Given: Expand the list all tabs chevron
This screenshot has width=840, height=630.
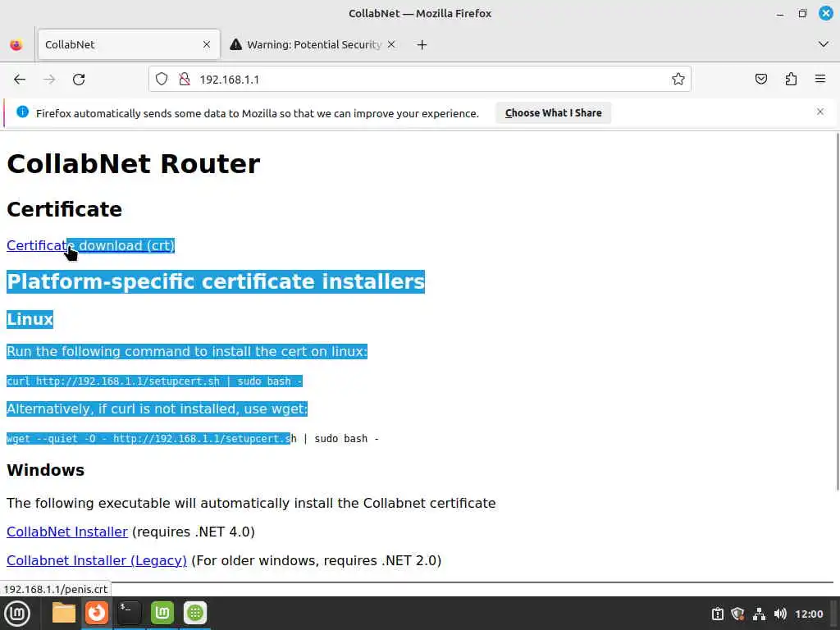Looking at the screenshot, I should (824, 44).
